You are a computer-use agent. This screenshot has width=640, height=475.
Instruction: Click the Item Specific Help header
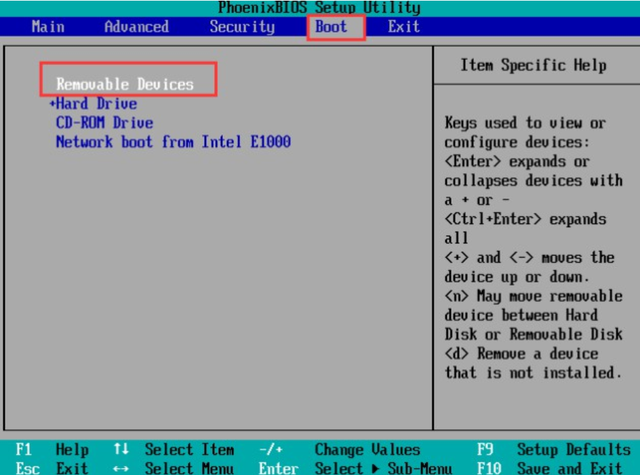point(533,65)
